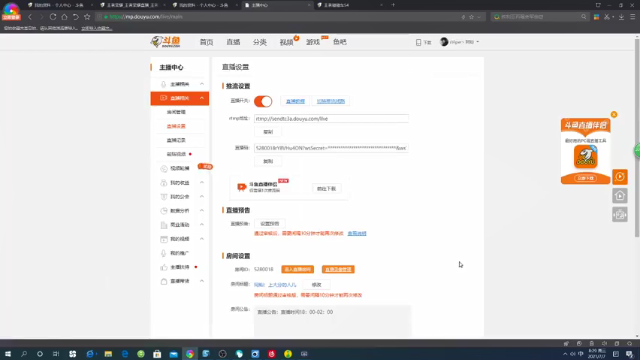Image resolution: width=640 pixels, height=360 pixels.
Task: Expand 商业活动 section chevron
Action: point(202,224)
